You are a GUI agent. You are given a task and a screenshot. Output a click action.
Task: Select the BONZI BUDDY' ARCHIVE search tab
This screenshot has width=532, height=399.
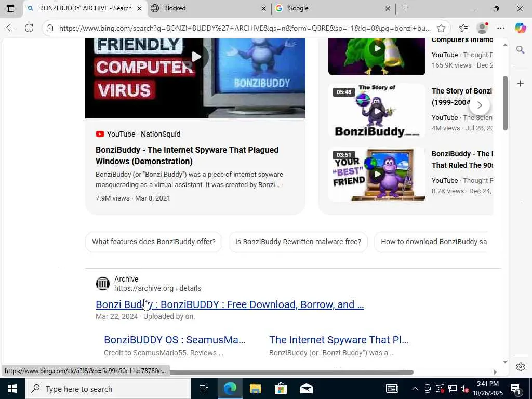tap(85, 8)
